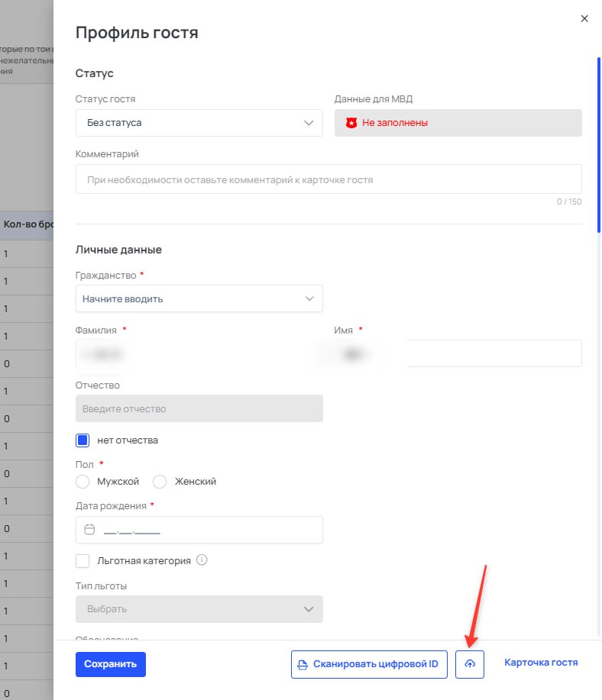
Task: Close the Профиль гостя panel
Action: click(x=584, y=19)
